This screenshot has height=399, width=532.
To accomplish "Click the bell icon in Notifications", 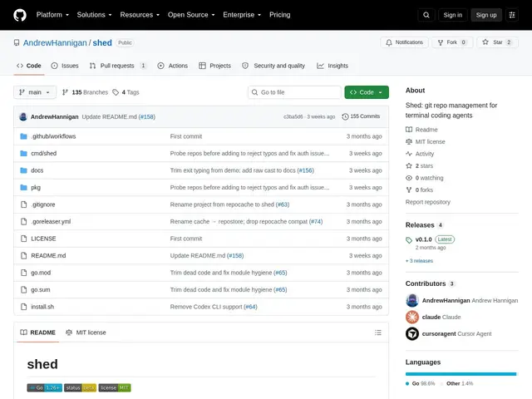I will click(389, 42).
